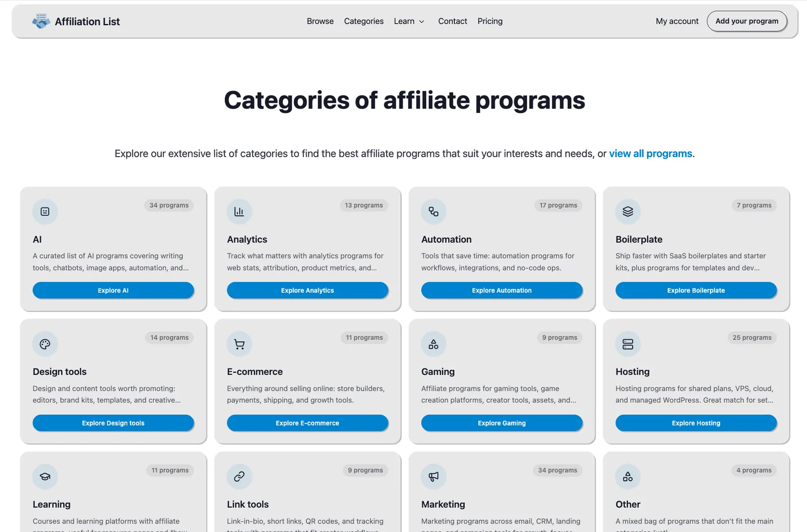Click the 13 programs badge
The image size is (807, 532).
(x=364, y=205)
